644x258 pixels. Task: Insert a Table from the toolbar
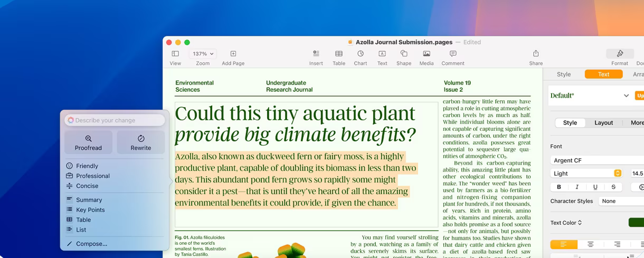(339, 54)
